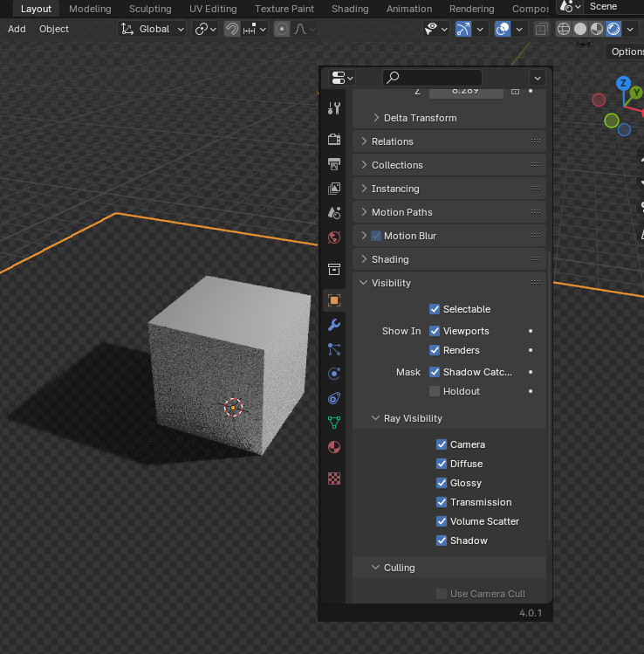Disable the Shadow Catcher mask

[x=435, y=372]
